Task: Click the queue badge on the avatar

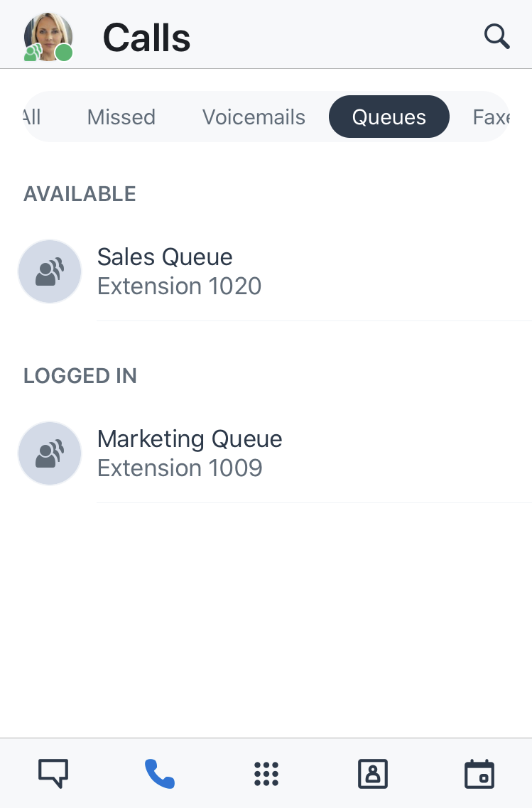Action: point(33,53)
